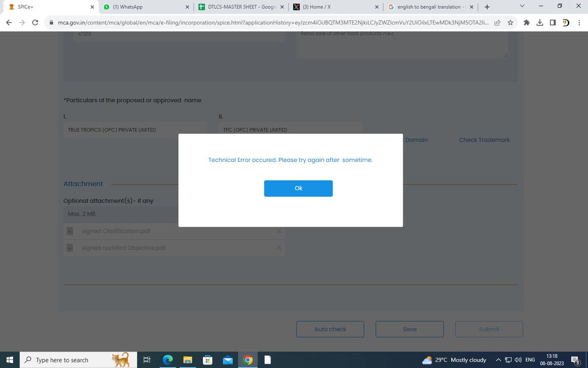This screenshot has width=588, height=368.
Task: Select the TRUE TROPICS (OPC) PRIVATE LIMITED field
Action: [135, 130]
